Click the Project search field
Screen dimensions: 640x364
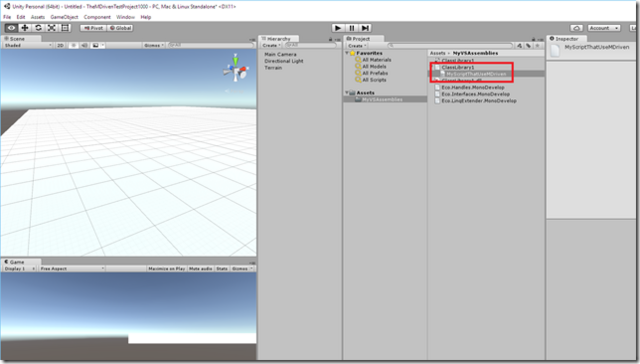pyautogui.click(x=451, y=46)
